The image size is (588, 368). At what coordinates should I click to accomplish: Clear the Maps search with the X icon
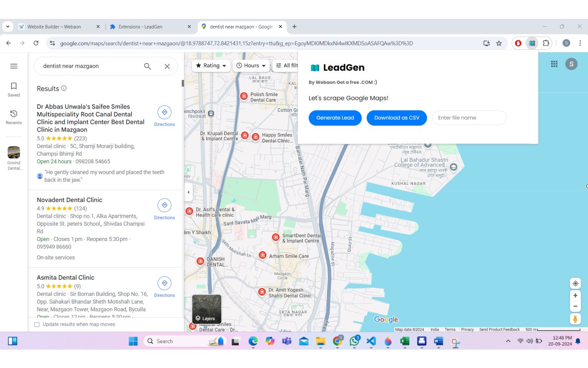tap(167, 66)
